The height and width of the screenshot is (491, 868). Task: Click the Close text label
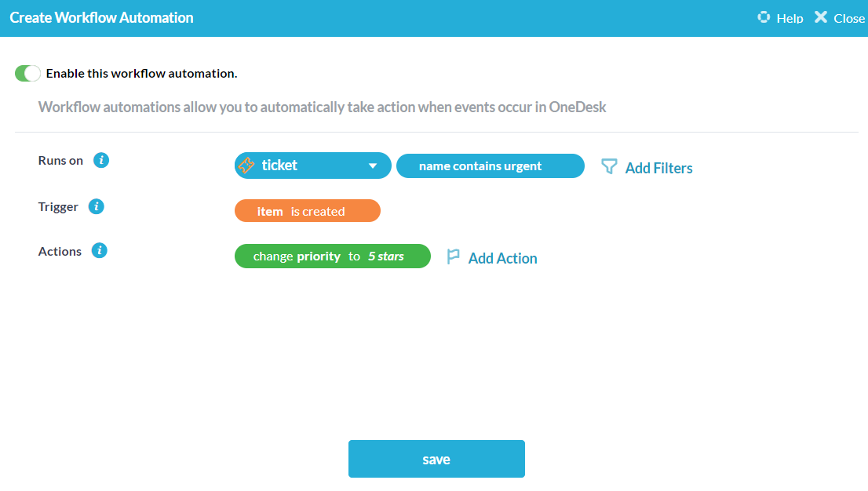point(850,18)
